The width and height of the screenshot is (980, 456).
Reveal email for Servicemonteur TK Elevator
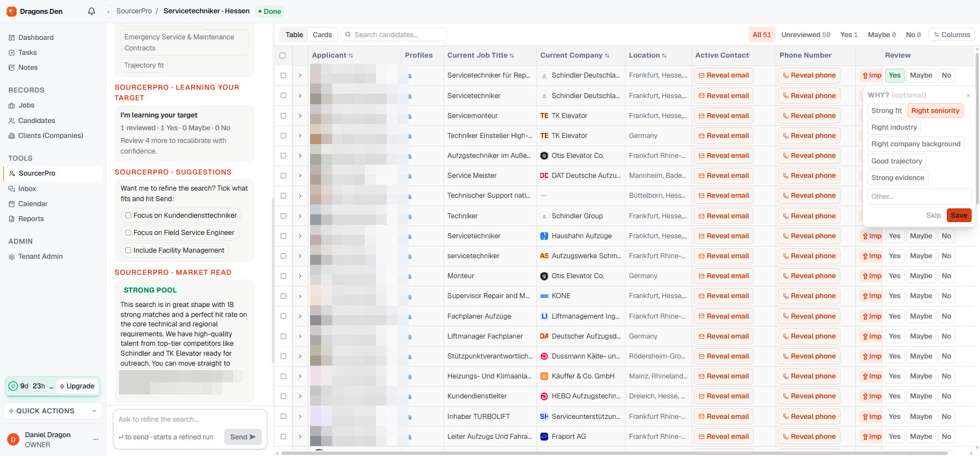point(724,116)
